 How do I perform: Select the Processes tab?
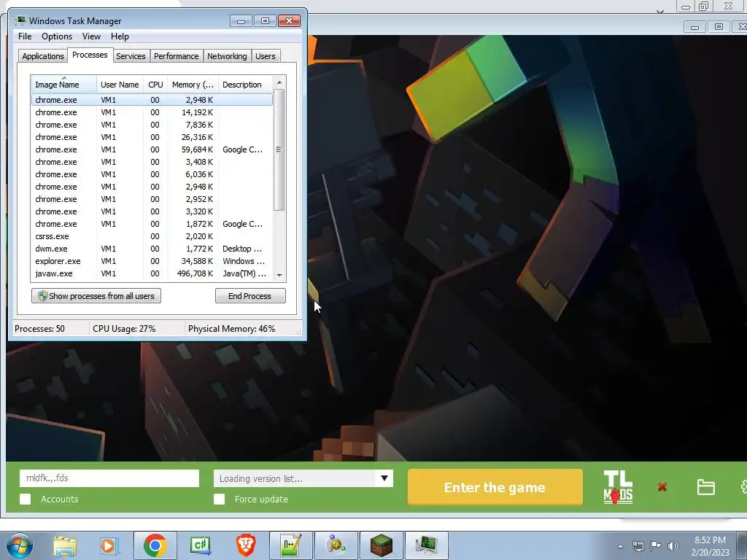[90, 55]
